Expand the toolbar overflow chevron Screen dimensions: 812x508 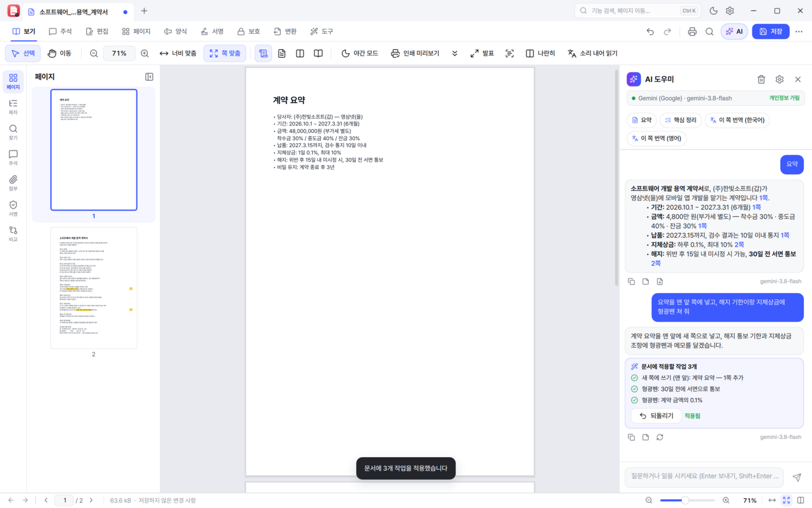pyautogui.click(x=455, y=53)
